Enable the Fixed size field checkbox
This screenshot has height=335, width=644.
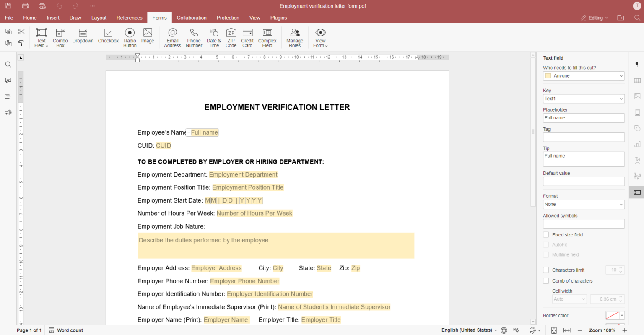click(546, 235)
